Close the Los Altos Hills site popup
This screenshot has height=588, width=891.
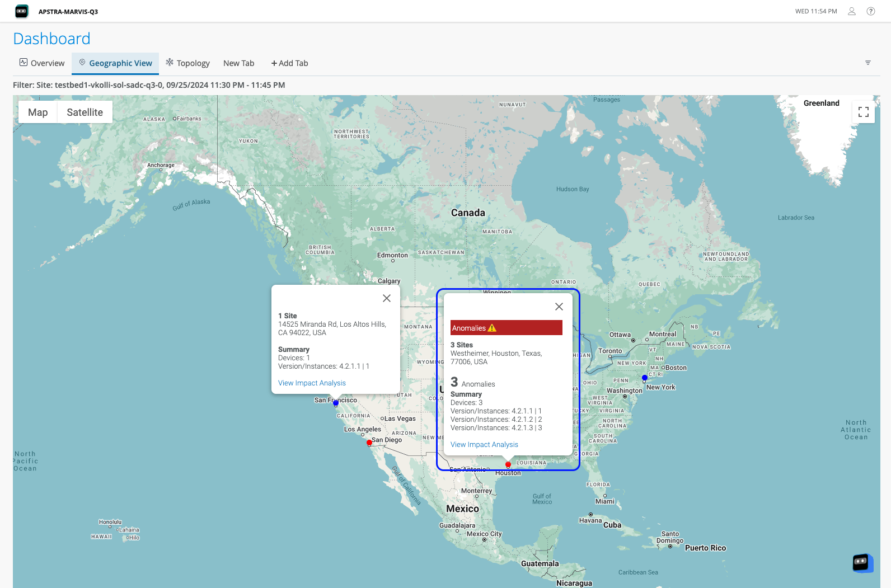[x=386, y=298]
